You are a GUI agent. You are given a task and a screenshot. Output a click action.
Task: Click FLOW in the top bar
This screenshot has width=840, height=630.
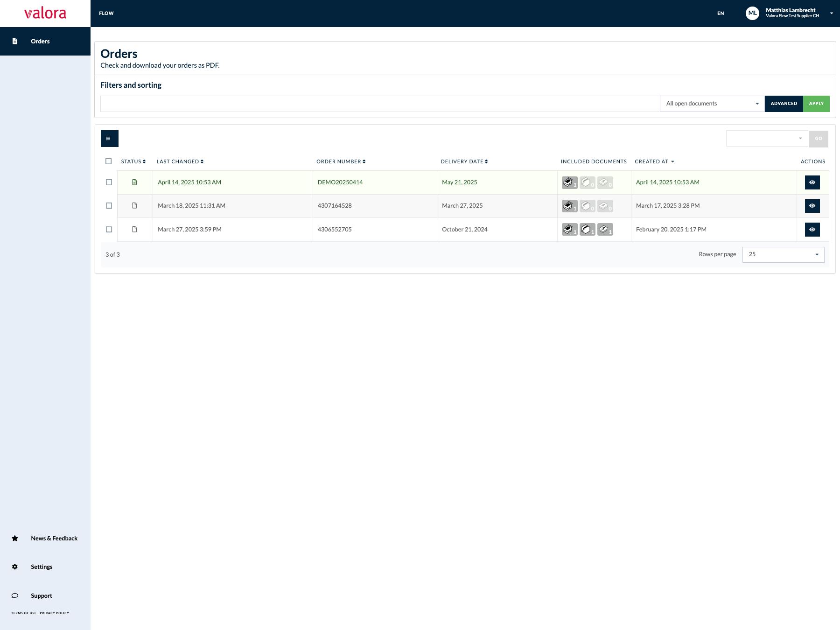pyautogui.click(x=106, y=14)
